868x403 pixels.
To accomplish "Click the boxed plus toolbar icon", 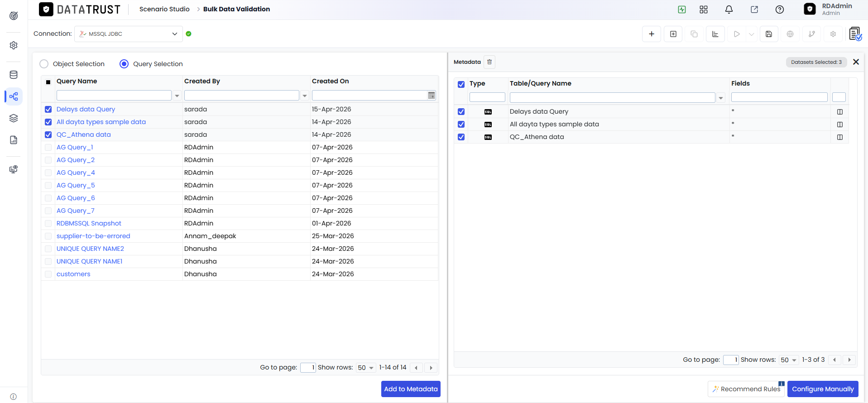I will pyautogui.click(x=673, y=34).
